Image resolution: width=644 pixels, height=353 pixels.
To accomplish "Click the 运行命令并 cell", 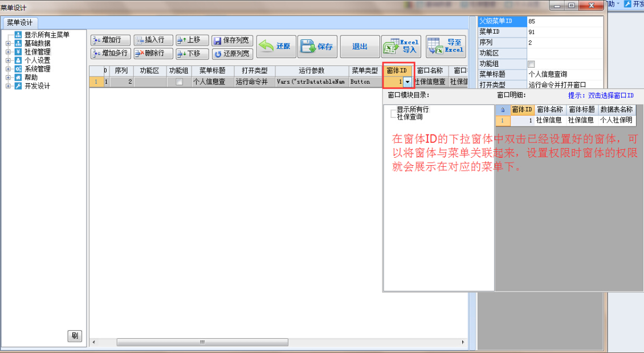I will [255, 81].
